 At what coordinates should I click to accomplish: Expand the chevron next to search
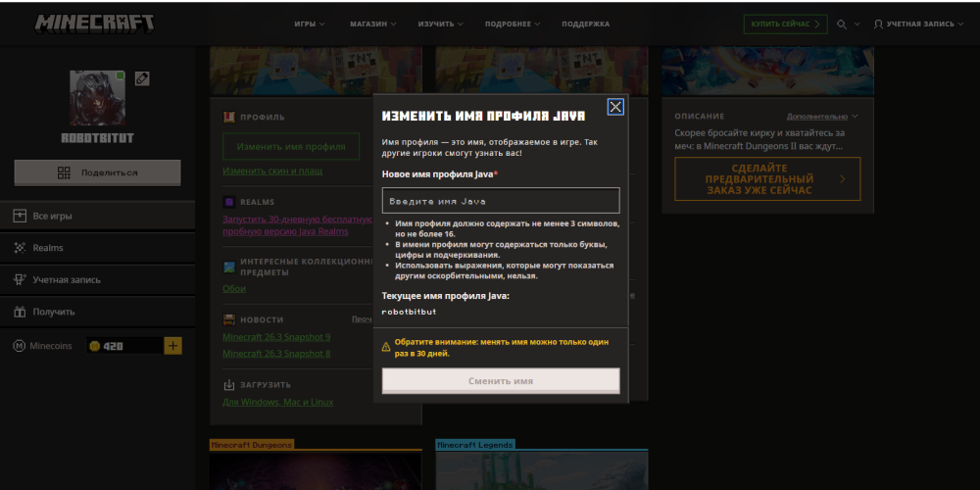coord(857,24)
